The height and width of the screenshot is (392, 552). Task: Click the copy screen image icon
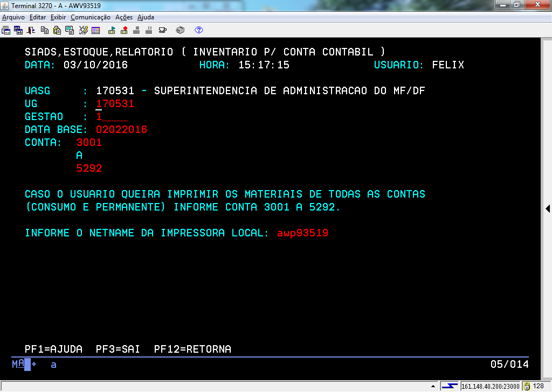click(70, 30)
